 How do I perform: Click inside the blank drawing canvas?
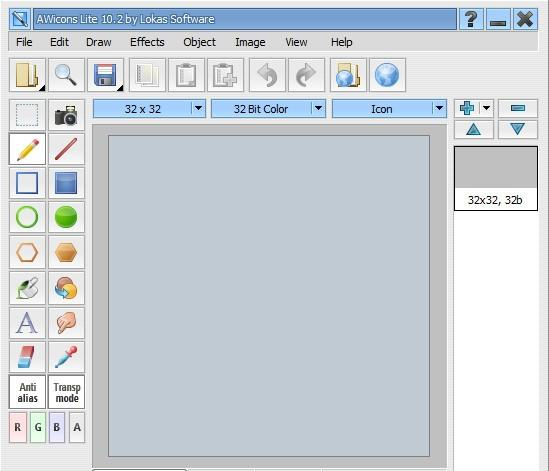[x=269, y=296]
